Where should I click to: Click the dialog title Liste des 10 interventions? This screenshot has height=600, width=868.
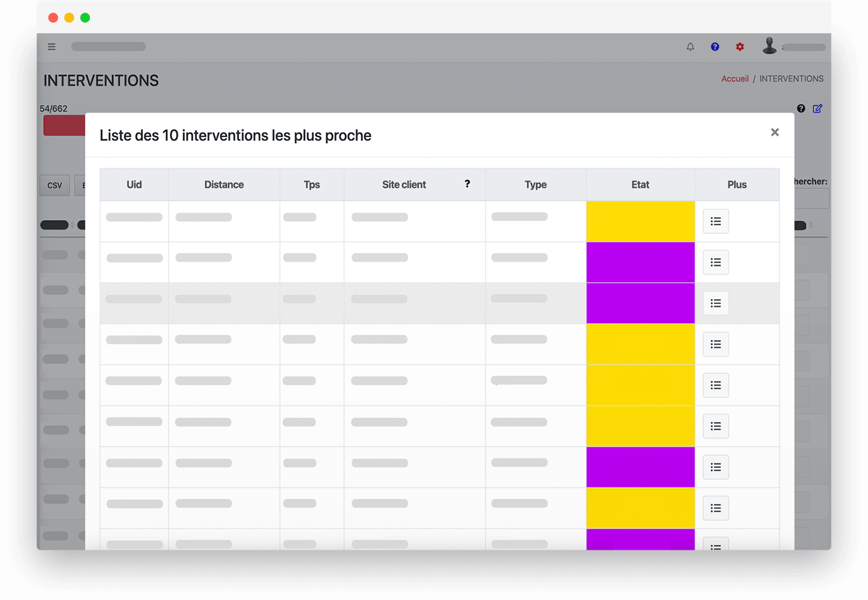click(235, 135)
